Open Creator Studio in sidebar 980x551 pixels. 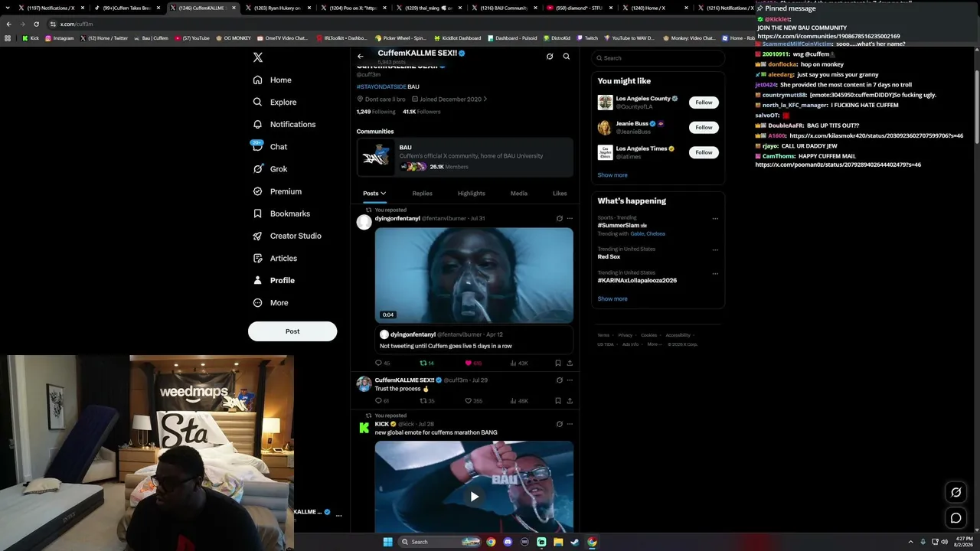(x=286, y=236)
